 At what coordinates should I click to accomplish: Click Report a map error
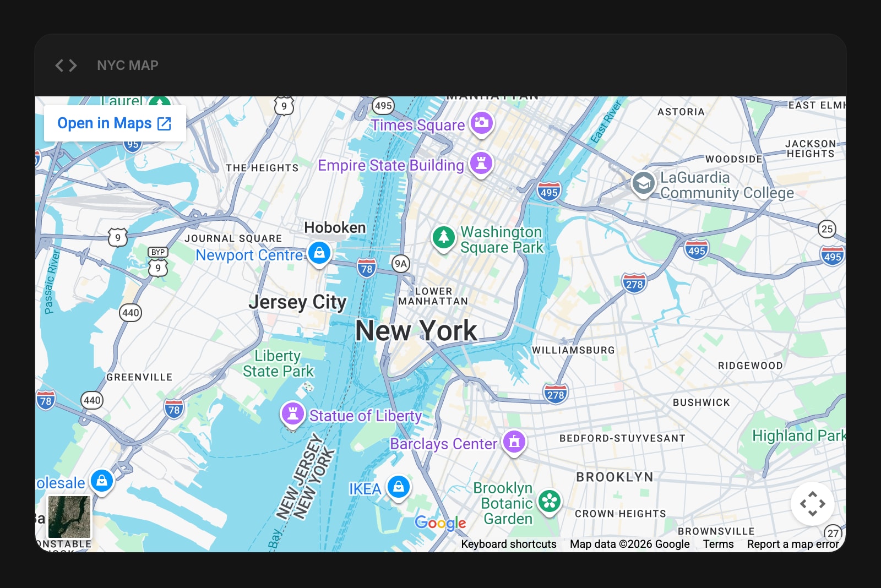pyautogui.click(x=792, y=544)
